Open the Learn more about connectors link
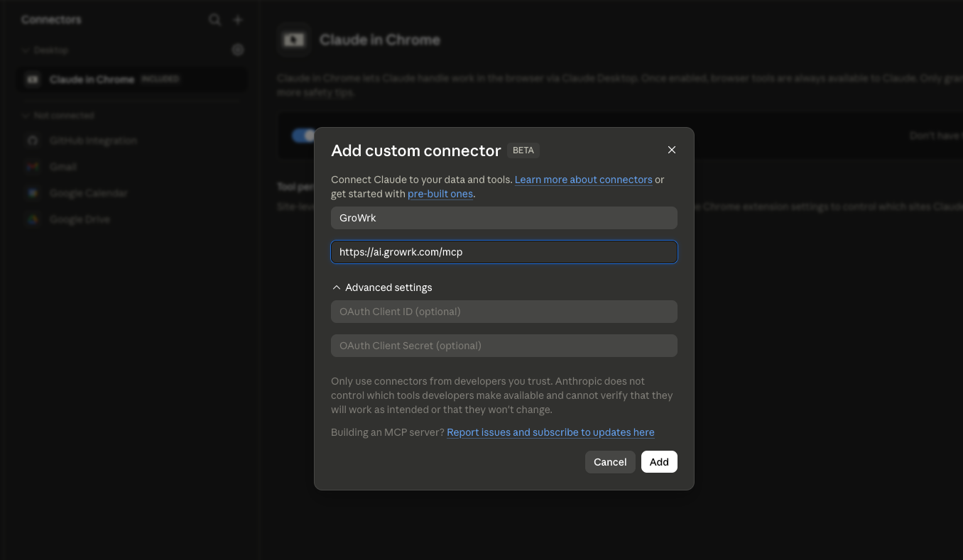 (x=584, y=180)
